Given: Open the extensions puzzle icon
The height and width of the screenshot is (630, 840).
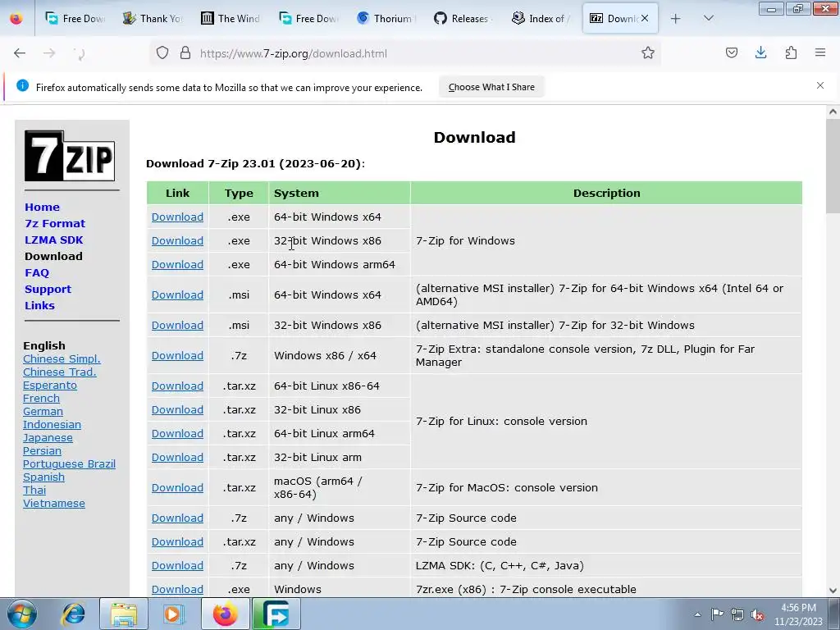Looking at the screenshot, I should (x=791, y=52).
